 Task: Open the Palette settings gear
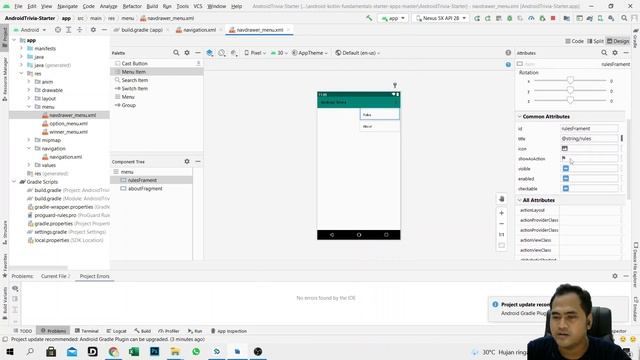187,53
